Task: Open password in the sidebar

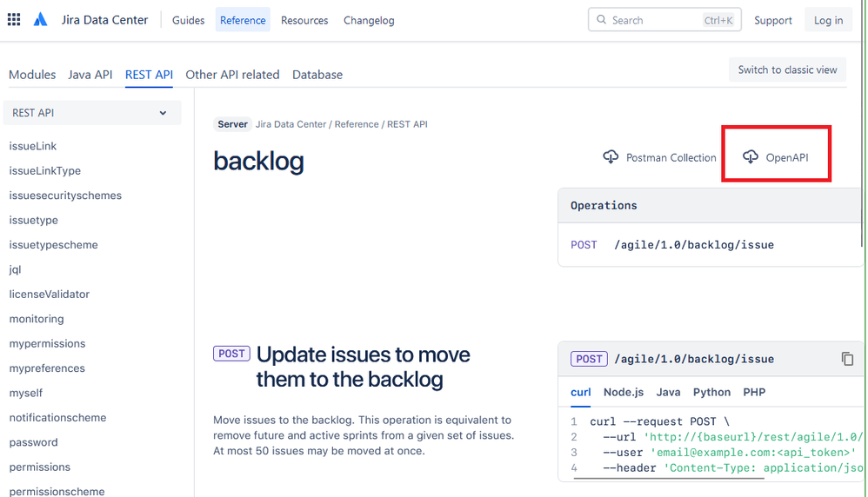Action: [33, 442]
